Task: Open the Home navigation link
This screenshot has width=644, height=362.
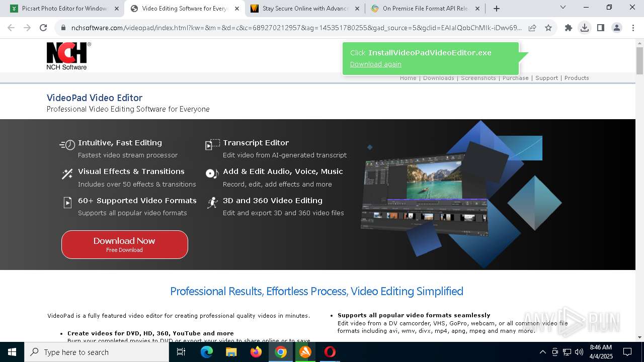Action: tap(408, 78)
